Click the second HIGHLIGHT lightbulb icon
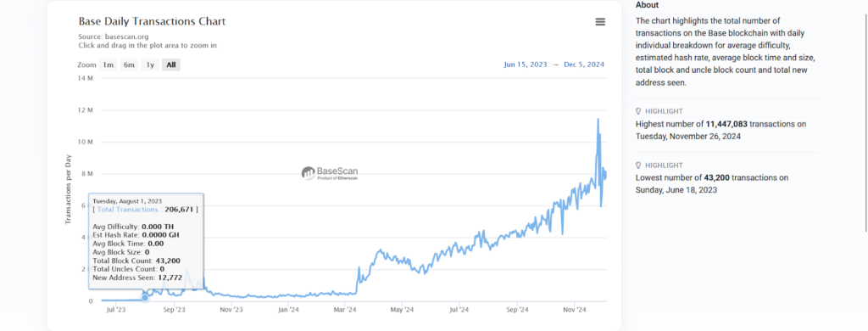The width and height of the screenshot is (868, 331). coord(638,165)
